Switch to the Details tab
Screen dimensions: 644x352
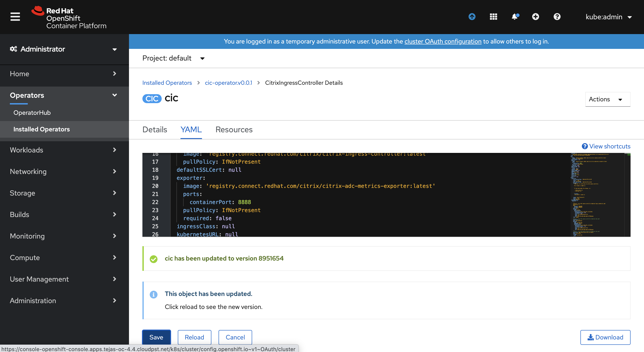[x=155, y=129]
